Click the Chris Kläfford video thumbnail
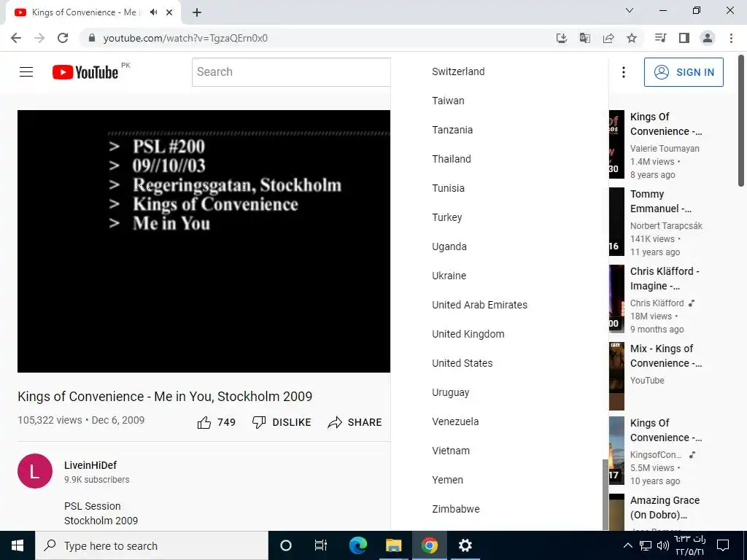747x560 pixels. pos(616,298)
